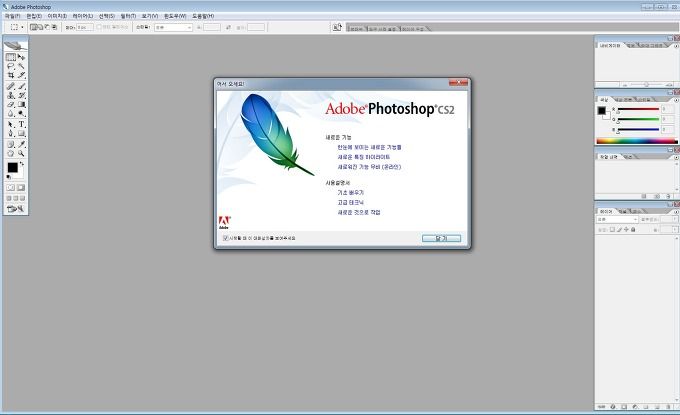Image resolution: width=680 pixels, height=415 pixels.
Task: Open the History panel flyout menu
Action: pyautogui.click(x=676, y=157)
